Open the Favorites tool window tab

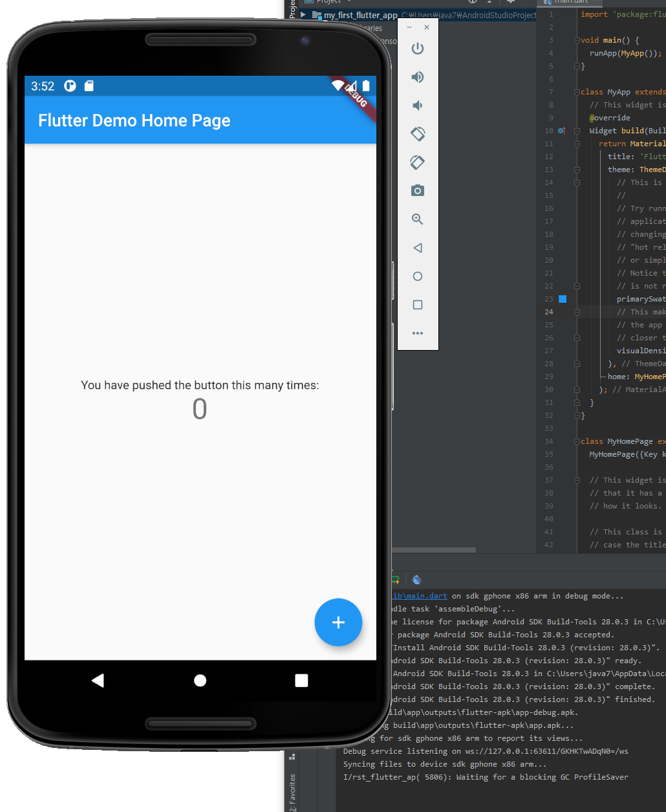[292, 793]
